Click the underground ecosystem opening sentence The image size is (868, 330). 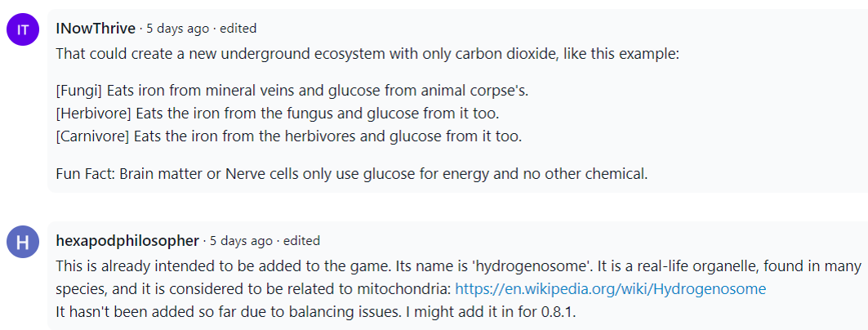pyautogui.click(x=367, y=54)
